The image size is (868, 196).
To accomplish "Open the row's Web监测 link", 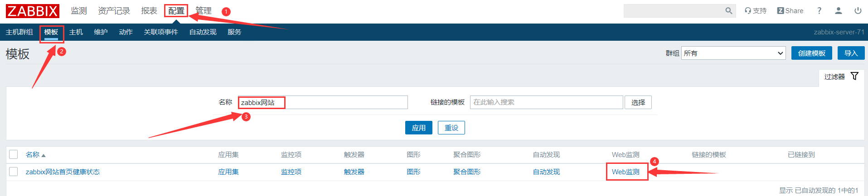I will point(626,172).
